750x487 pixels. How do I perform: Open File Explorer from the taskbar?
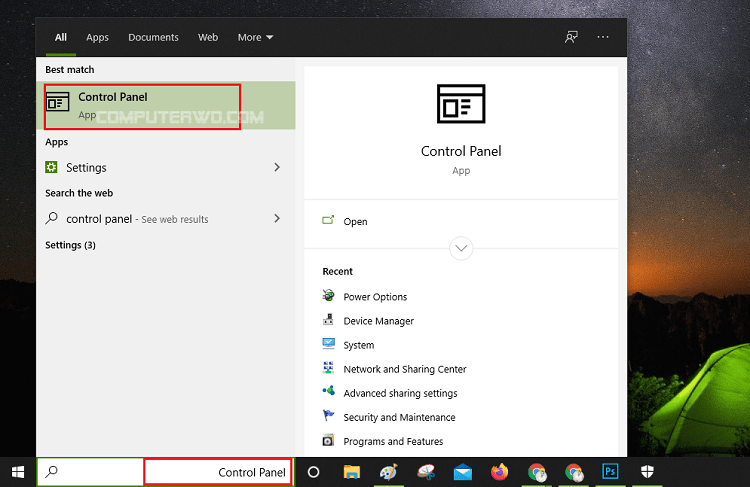pyautogui.click(x=352, y=472)
